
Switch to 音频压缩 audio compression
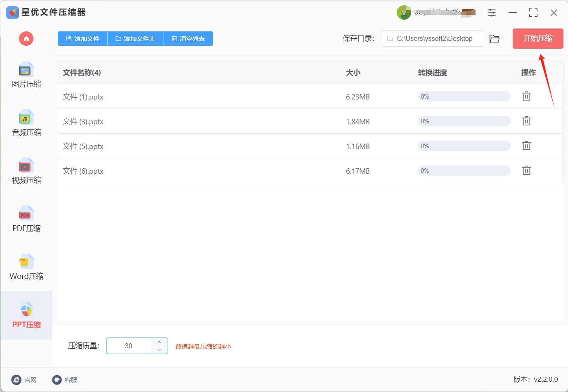coord(26,124)
